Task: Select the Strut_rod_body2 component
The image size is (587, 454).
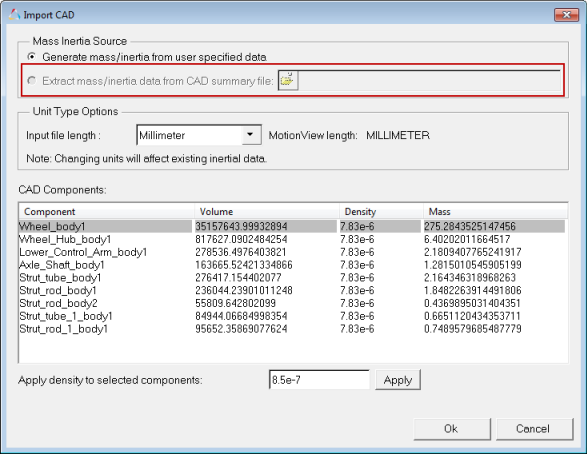Action: click(x=58, y=303)
